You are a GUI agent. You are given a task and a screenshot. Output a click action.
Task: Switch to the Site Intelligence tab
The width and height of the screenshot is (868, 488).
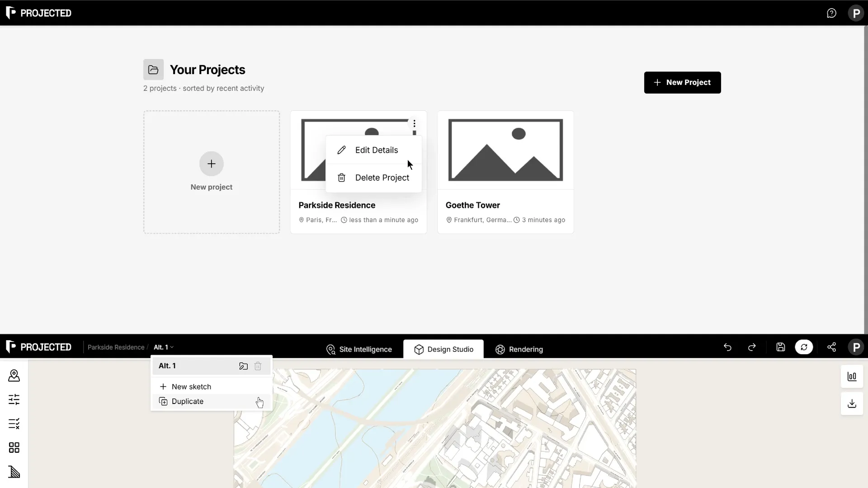pyautogui.click(x=359, y=349)
